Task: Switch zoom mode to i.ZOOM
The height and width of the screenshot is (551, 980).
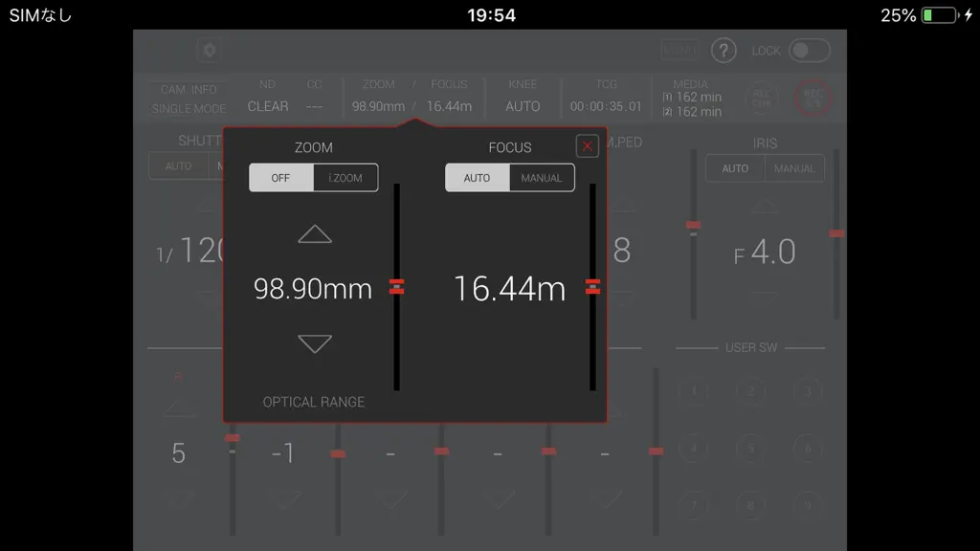Action: (x=345, y=178)
